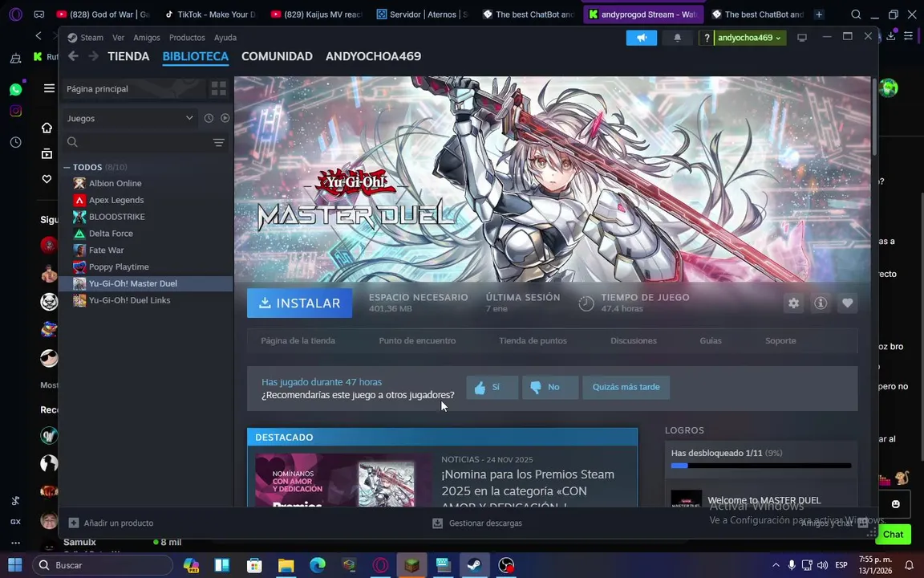Click the library search field
The image size is (924, 578).
tap(136, 142)
